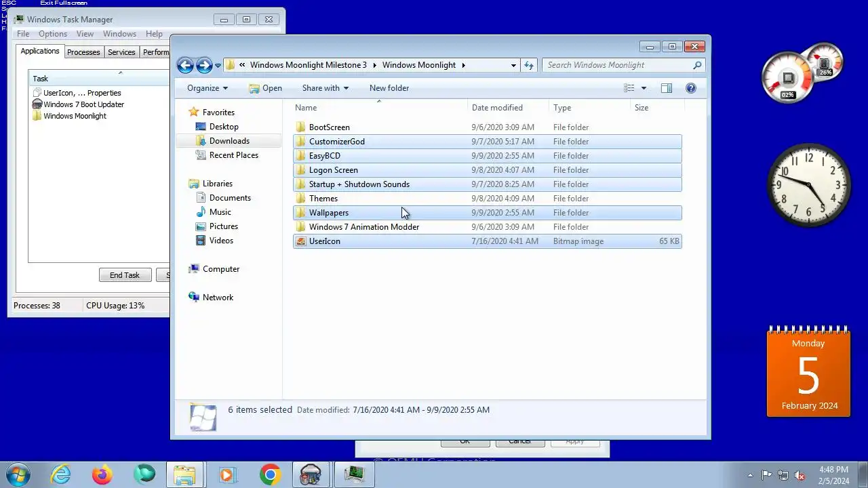Click the calendar gadget showing Monday 5
868x488 pixels.
(808, 371)
